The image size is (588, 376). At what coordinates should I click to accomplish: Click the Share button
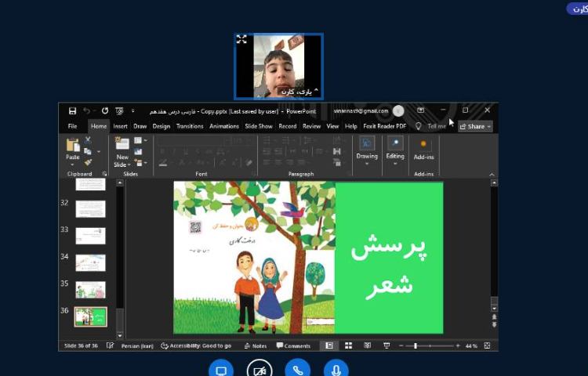[475, 127]
